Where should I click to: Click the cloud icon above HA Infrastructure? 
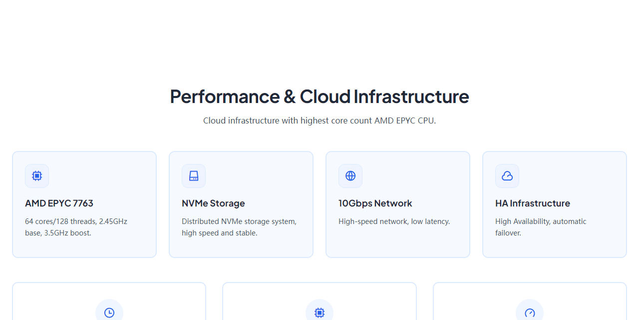(507, 176)
